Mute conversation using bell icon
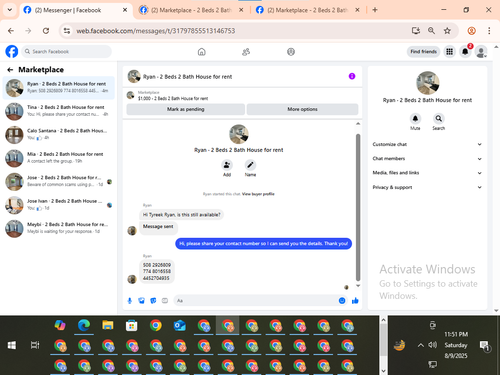500x375 pixels. (x=415, y=118)
